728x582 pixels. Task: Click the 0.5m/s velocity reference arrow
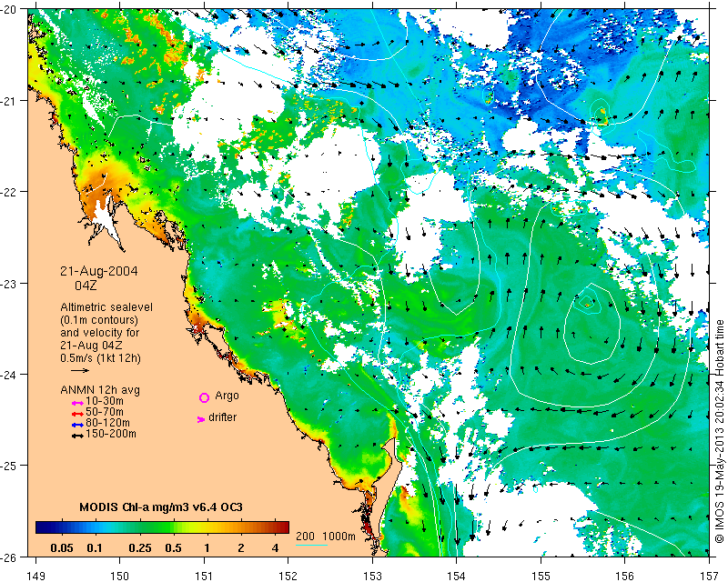(80, 370)
